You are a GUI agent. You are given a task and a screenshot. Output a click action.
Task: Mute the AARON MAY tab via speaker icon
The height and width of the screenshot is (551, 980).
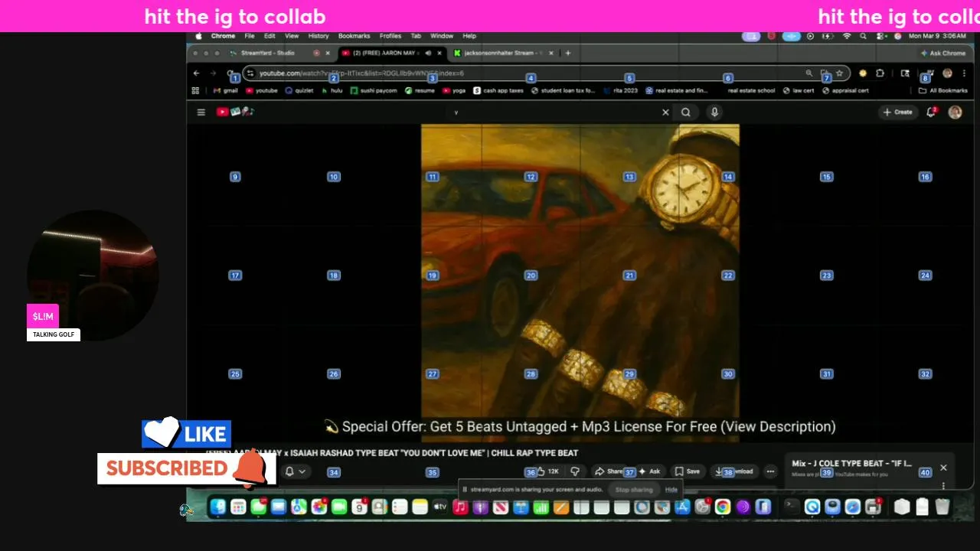(428, 53)
